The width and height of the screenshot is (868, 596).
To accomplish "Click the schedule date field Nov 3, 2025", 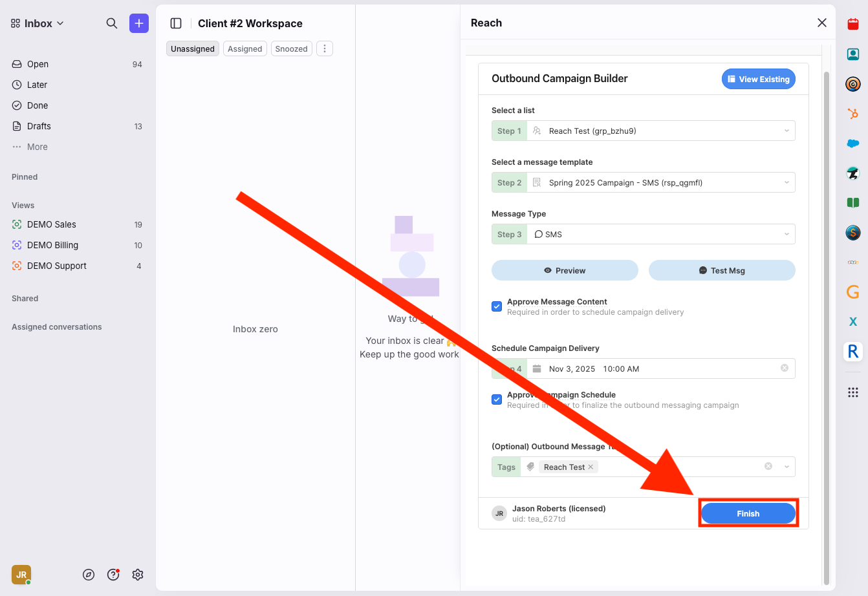I will point(572,368).
